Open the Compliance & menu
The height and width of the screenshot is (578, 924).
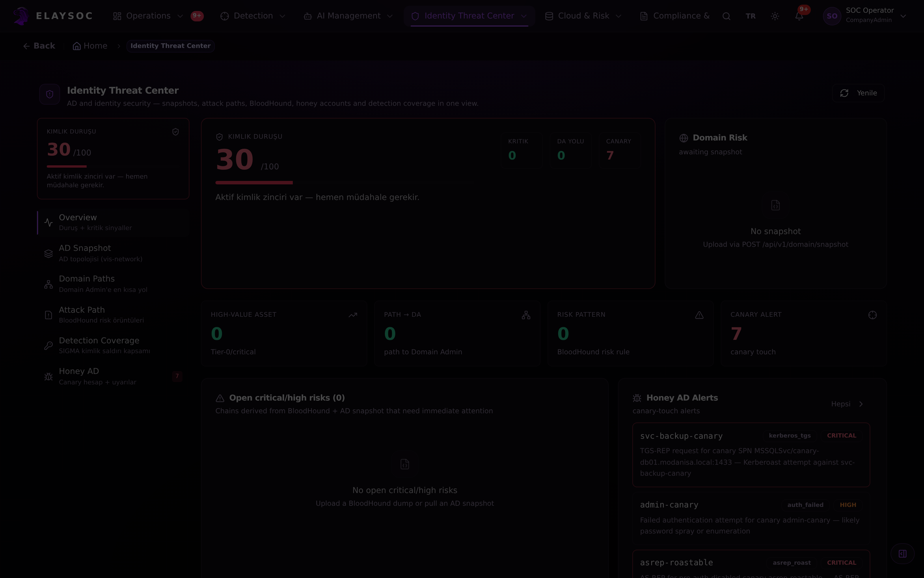tap(675, 16)
